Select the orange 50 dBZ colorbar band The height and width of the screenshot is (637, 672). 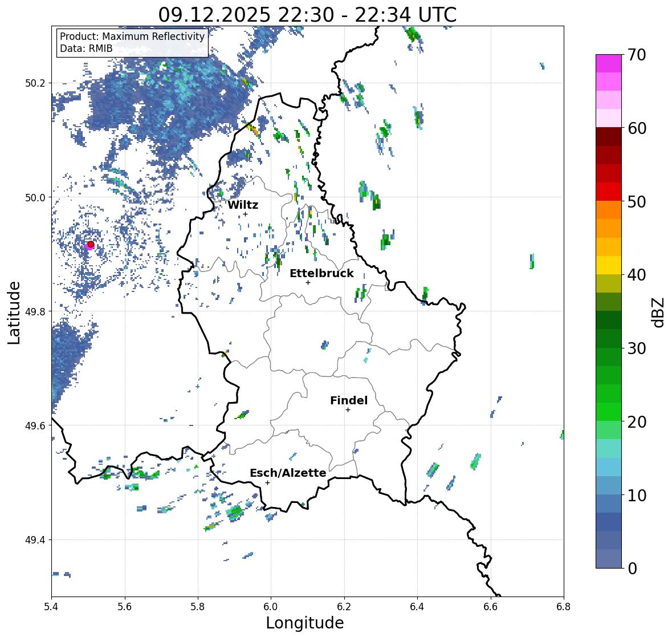609,210
